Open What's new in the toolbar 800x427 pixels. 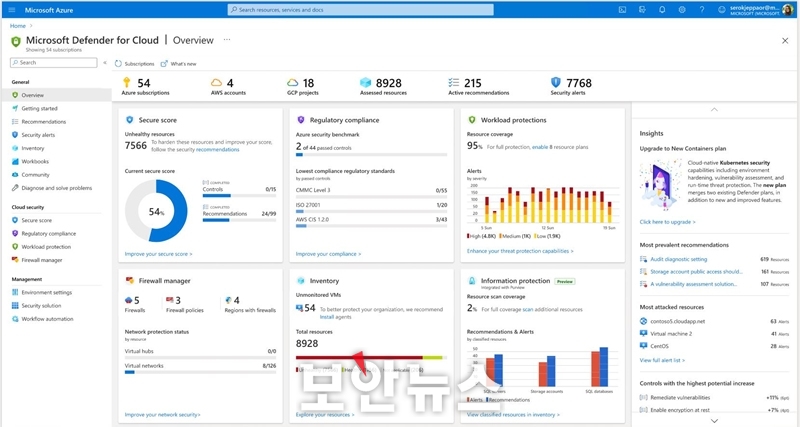click(x=179, y=64)
